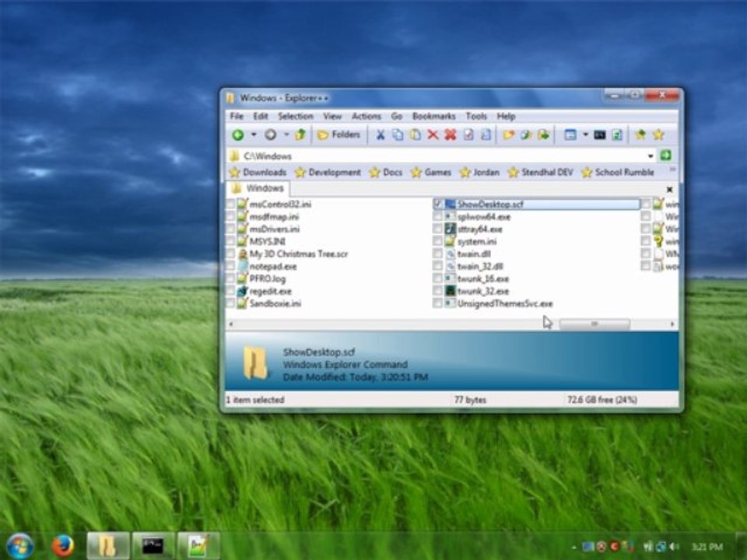Click the right scroll arrow of file list
The height and width of the screenshot is (560, 747).
pyautogui.click(x=672, y=324)
